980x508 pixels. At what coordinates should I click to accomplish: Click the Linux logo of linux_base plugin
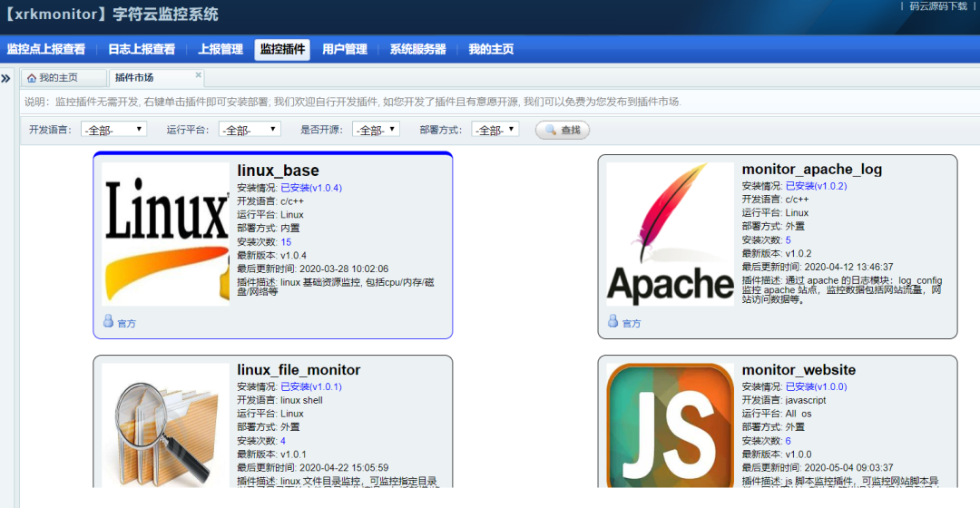click(166, 234)
